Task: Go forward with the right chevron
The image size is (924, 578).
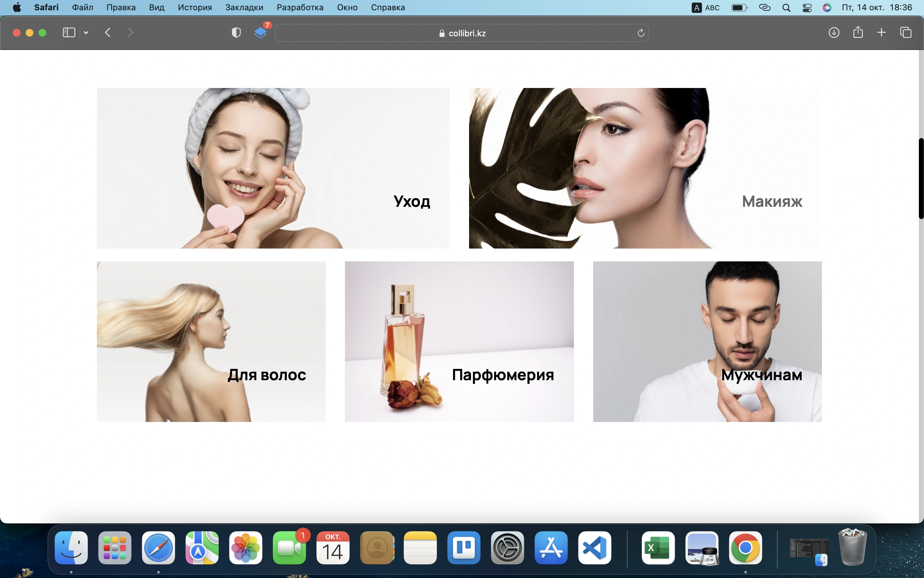Action: point(130,33)
